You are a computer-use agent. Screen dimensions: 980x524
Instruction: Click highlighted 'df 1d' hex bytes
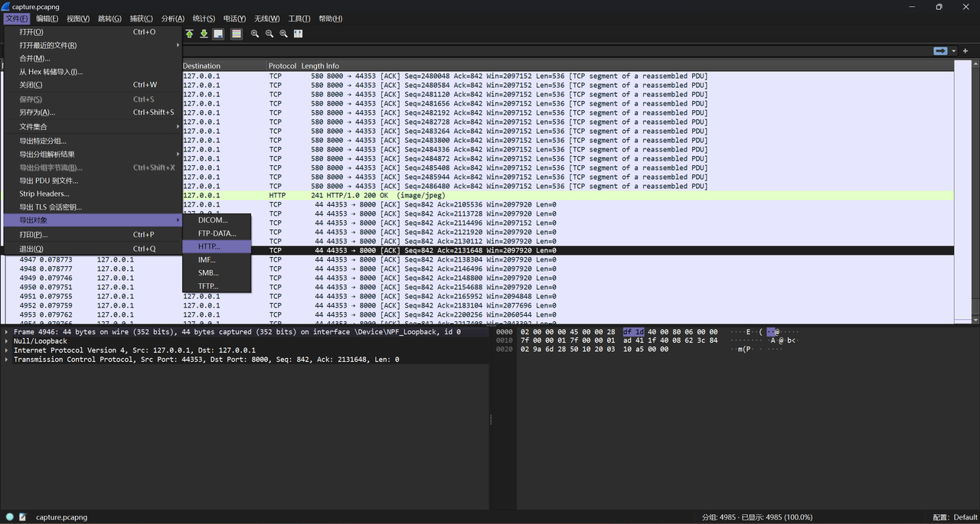point(633,332)
